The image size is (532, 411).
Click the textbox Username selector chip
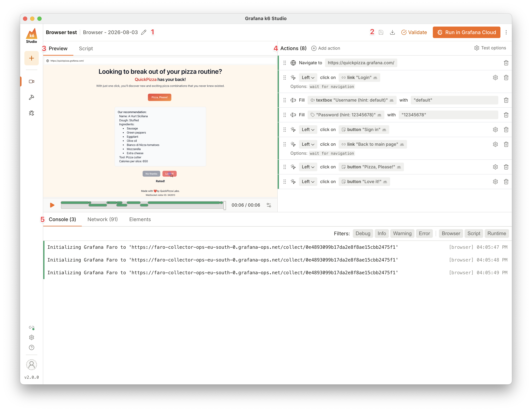pyautogui.click(x=352, y=100)
